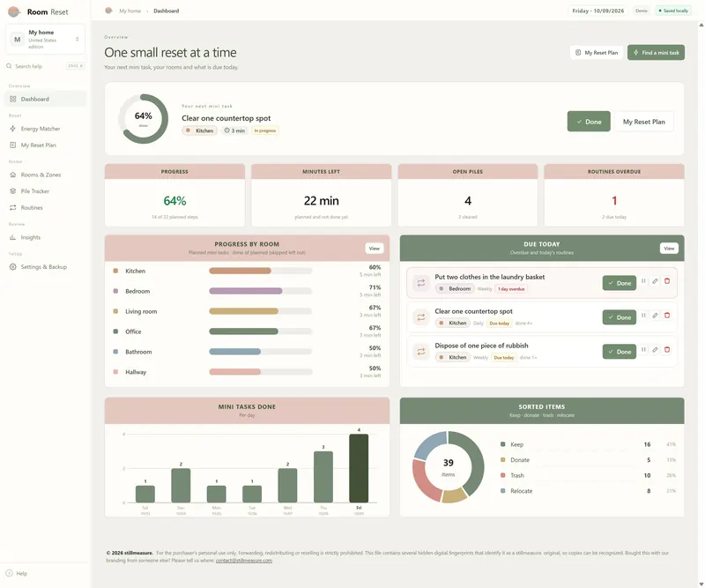The width and height of the screenshot is (705, 588).
Task: Click the Kitchen tag on the next mini task
Action: coord(200,130)
